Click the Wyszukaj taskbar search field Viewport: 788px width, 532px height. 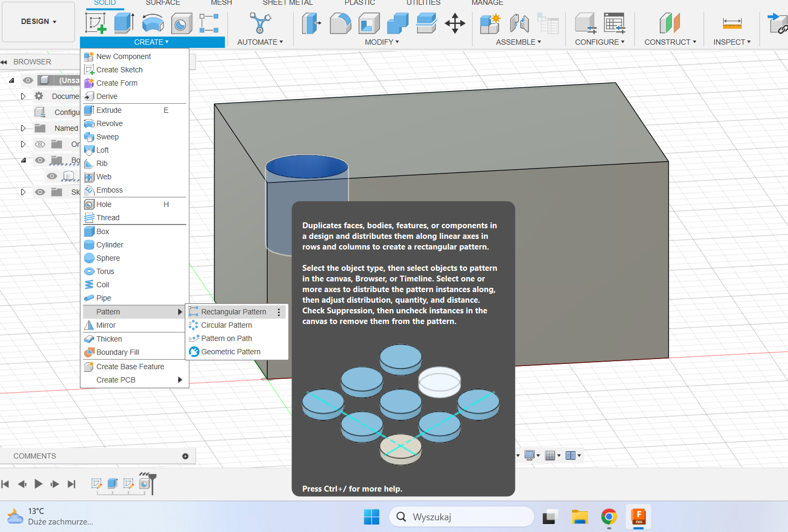click(461, 517)
